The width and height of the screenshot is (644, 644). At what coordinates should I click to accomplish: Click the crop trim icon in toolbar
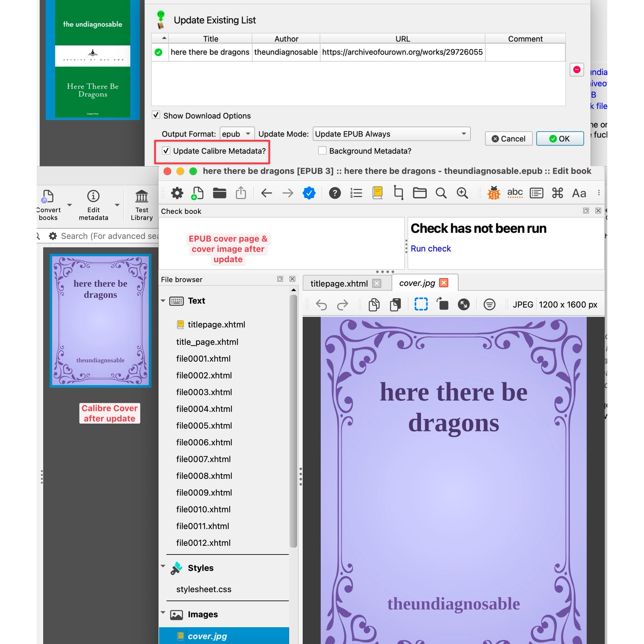[398, 193]
